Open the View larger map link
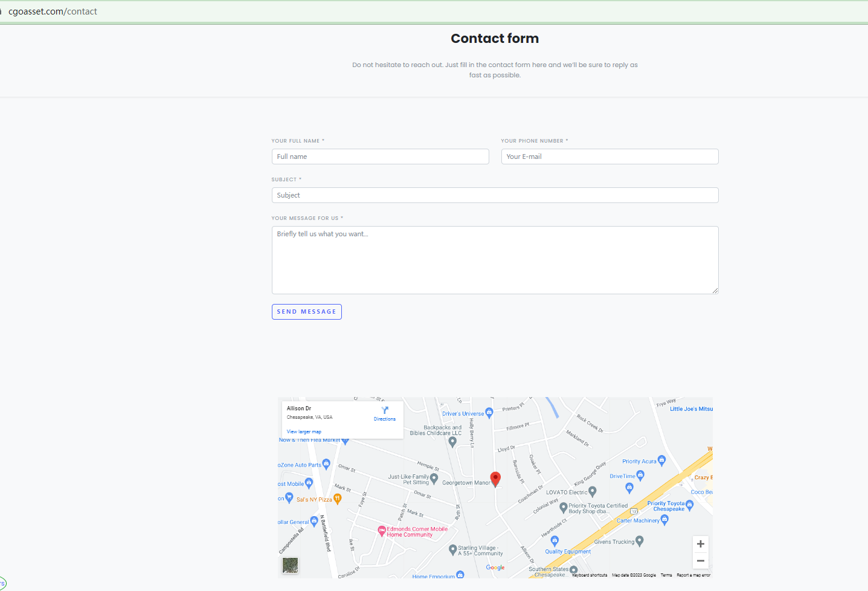The height and width of the screenshot is (591, 868). (304, 432)
